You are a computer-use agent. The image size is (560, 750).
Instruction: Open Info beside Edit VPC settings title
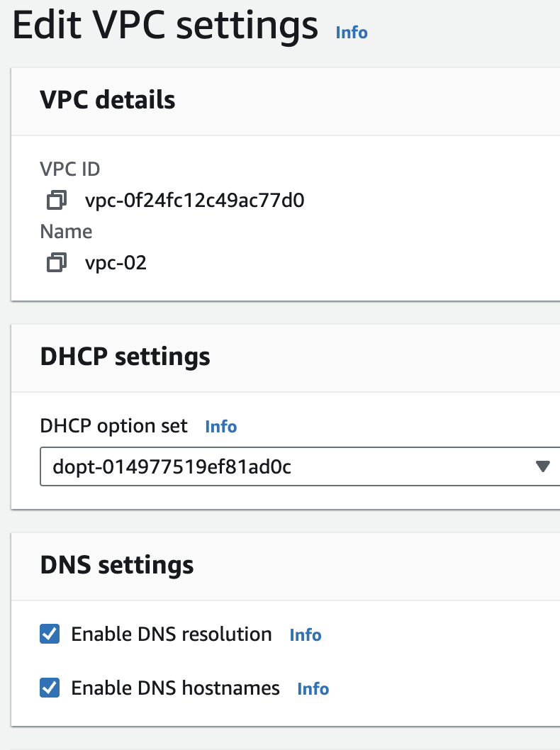pyautogui.click(x=352, y=32)
